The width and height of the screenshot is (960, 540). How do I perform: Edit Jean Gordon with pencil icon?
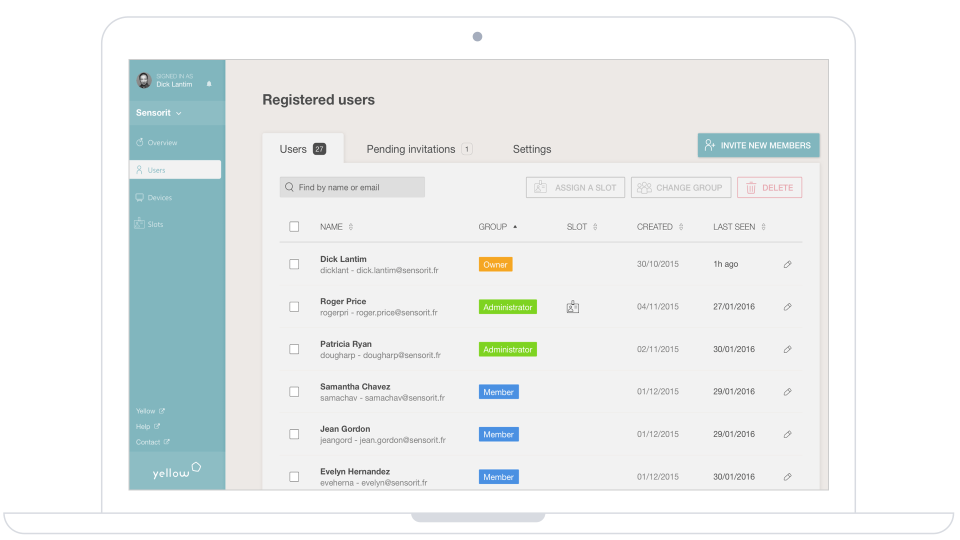[787, 434]
